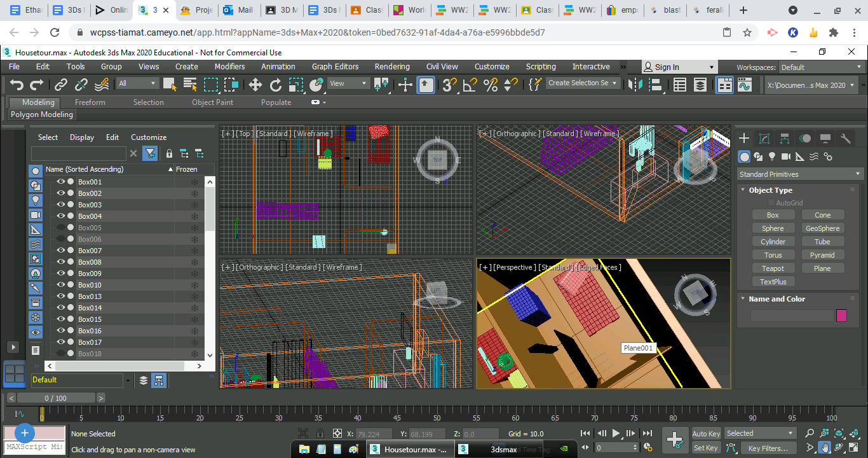Viewport: 868px width, 458px height.
Task: Activate the Select Object tool
Action: click(170, 85)
